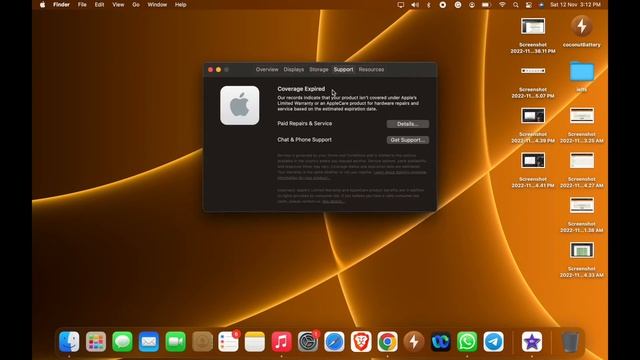The image size is (640, 360).
Task: Launch FaceTime from the Dock
Action: tap(176, 342)
